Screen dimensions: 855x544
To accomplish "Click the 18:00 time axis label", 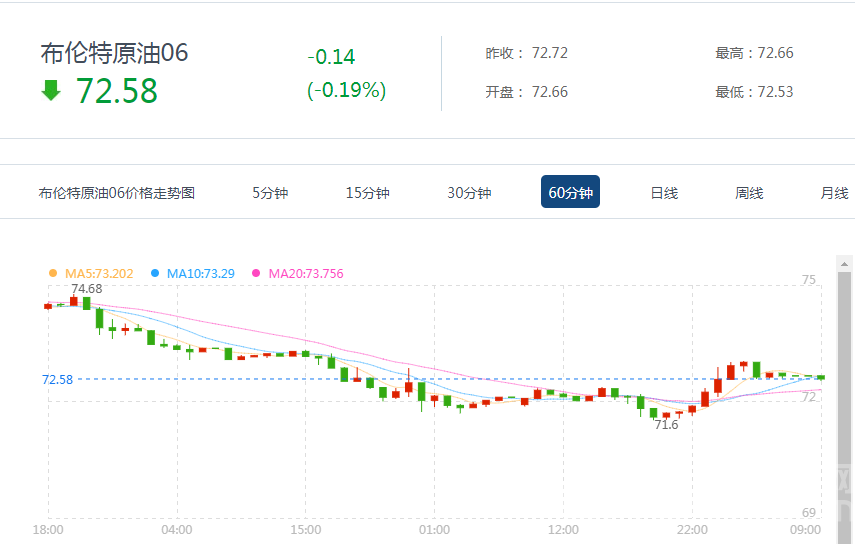I will (48, 530).
